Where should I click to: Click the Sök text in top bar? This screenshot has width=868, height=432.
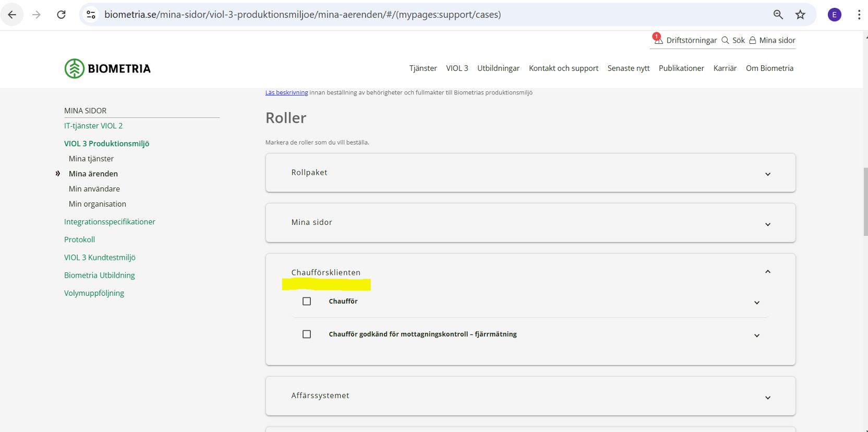[738, 40]
